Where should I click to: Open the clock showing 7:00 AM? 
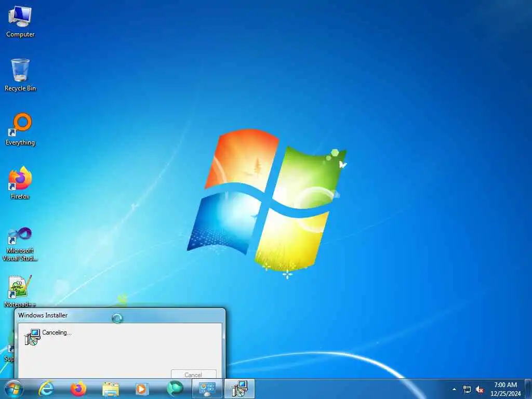(x=505, y=389)
